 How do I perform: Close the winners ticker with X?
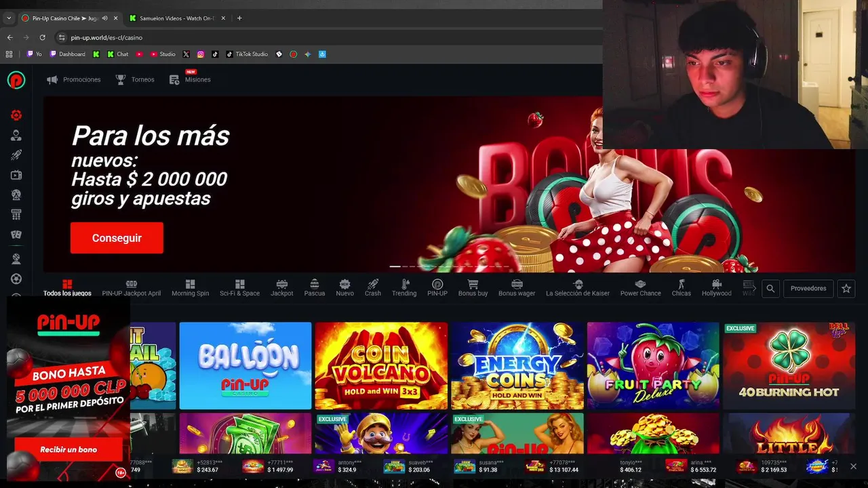853,466
